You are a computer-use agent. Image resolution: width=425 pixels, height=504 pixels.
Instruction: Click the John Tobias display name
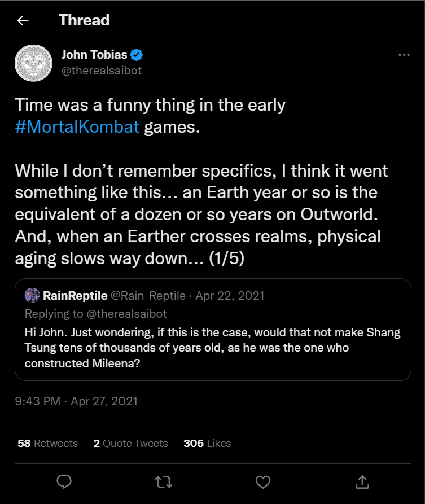click(94, 55)
